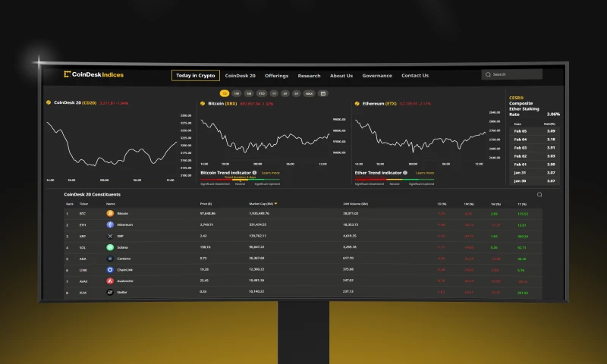This screenshot has width=607, height=364.
Task: Select the 1M time range
Action: (249, 93)
